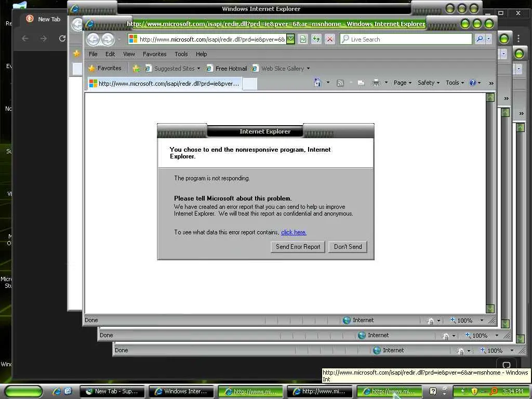Open the File menu

point(93,54)
